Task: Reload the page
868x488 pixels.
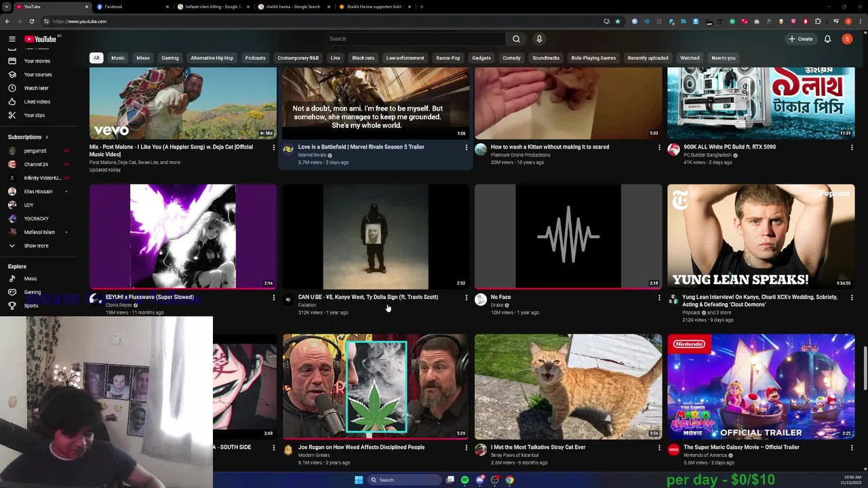Action: coord(32,21)
